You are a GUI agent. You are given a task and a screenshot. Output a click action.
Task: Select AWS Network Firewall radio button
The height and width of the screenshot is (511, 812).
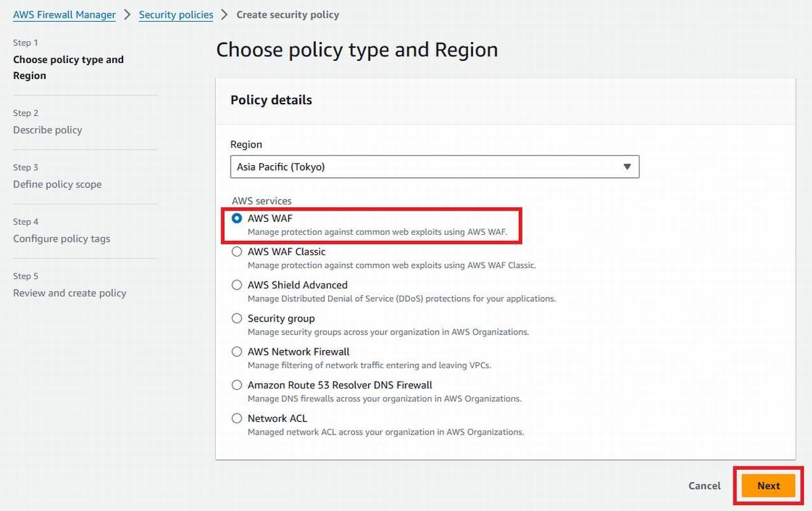237,351
